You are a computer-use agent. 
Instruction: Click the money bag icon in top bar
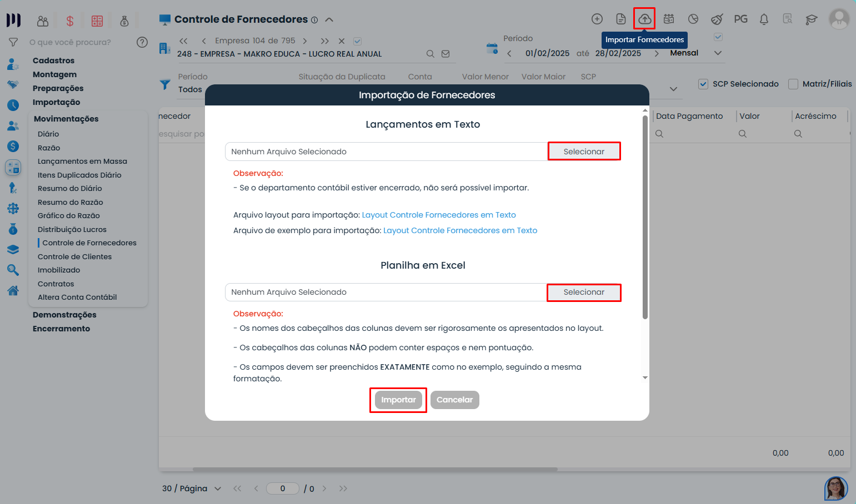(124, 21)
